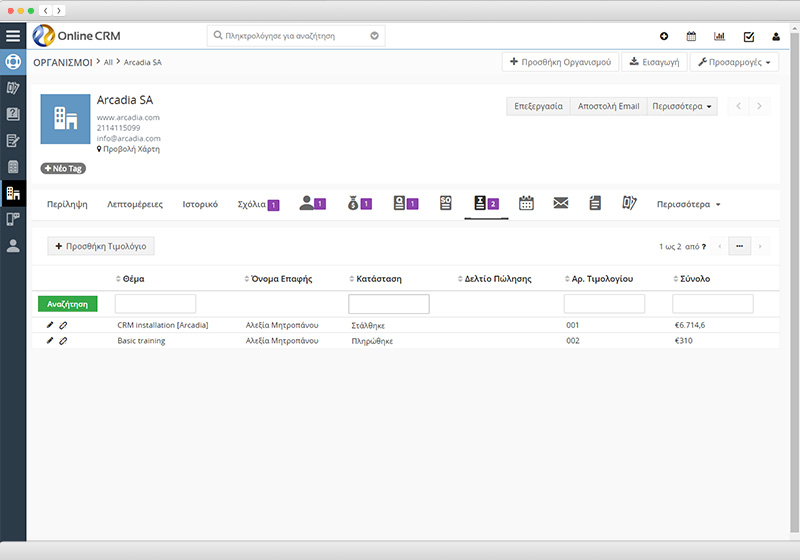Click the Online CRM logo

[x=77, y=36]
